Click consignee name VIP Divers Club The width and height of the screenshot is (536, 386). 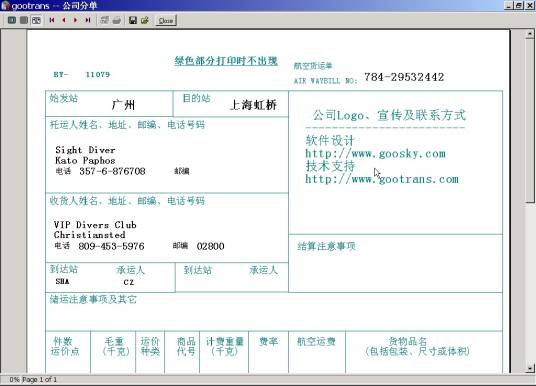click(95, 225)
